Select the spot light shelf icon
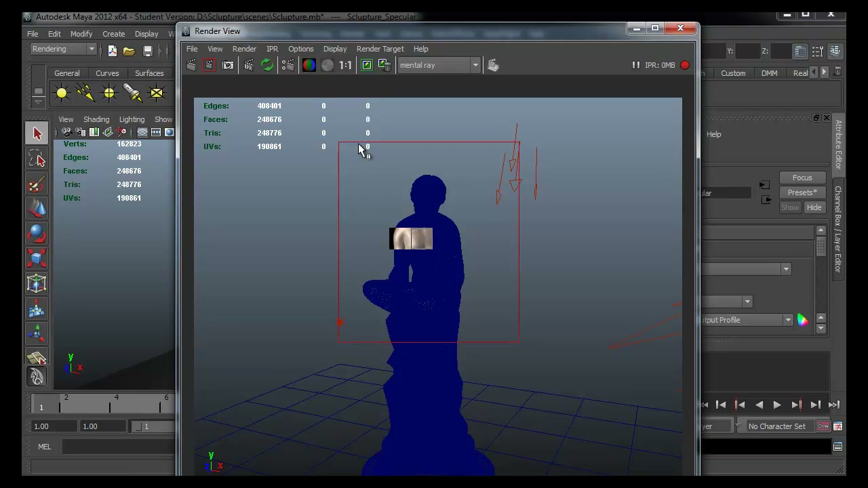 [x=133, y=93]
